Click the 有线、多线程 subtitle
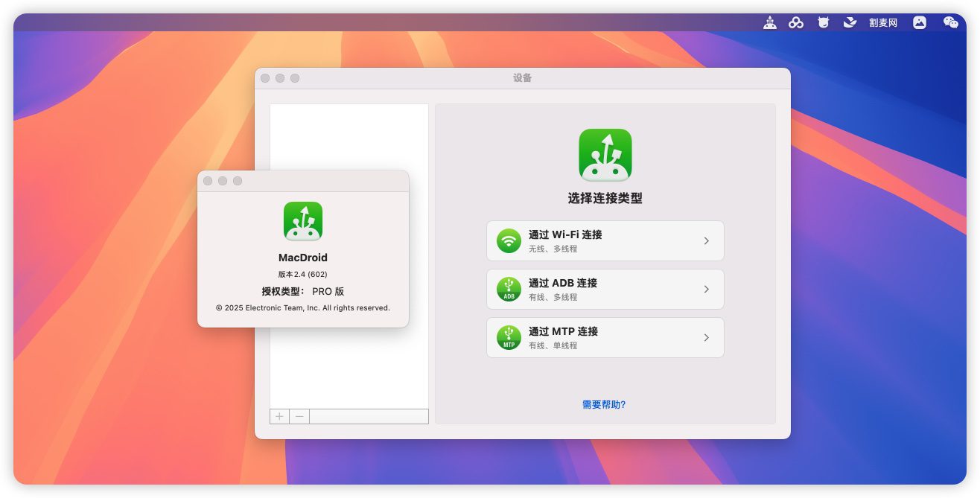980x498 pixels. tap(553, 297)
